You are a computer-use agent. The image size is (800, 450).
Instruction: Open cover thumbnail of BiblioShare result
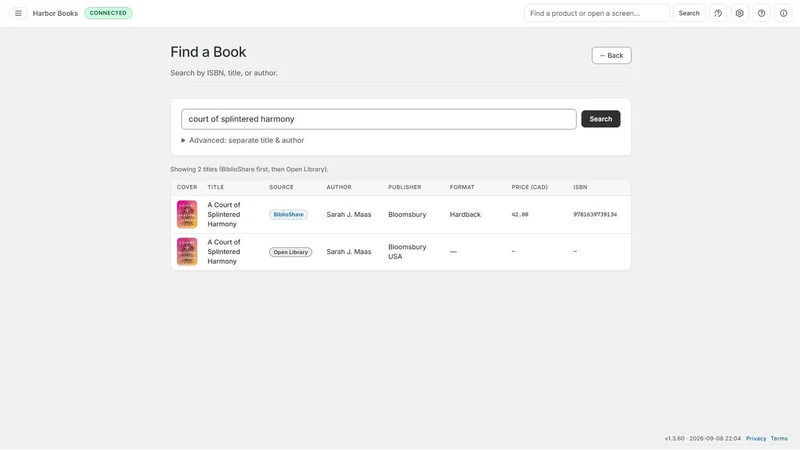pos(187,214)
